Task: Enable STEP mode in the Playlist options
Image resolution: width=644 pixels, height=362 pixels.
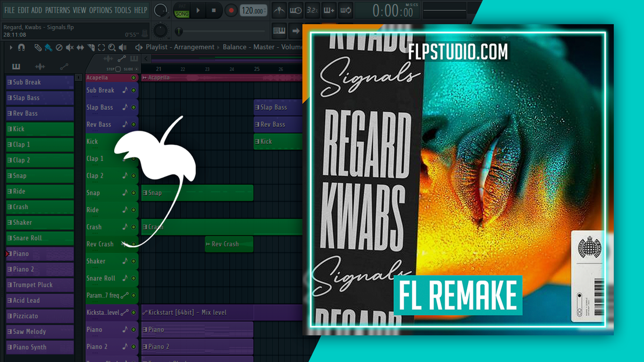Action: (x=118, y=69)
